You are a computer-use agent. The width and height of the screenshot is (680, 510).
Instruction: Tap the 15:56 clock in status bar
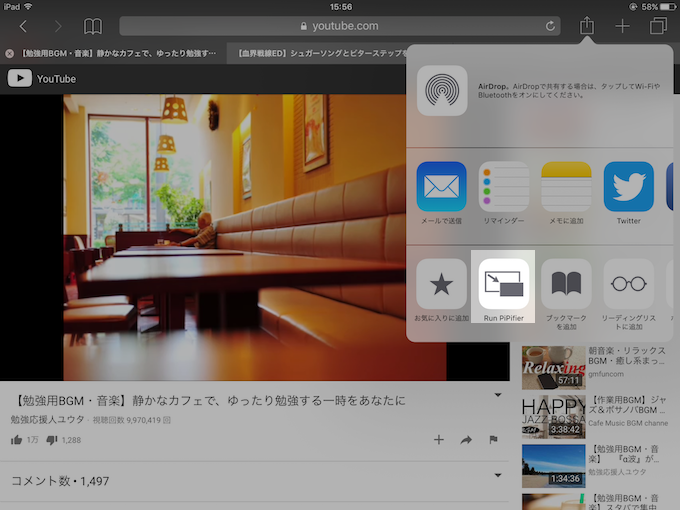point(341,7)
